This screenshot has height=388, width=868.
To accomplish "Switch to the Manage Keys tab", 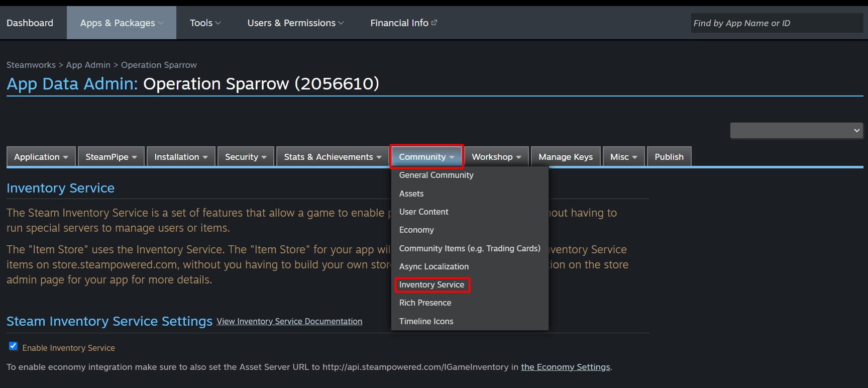I will click(566, 157).
